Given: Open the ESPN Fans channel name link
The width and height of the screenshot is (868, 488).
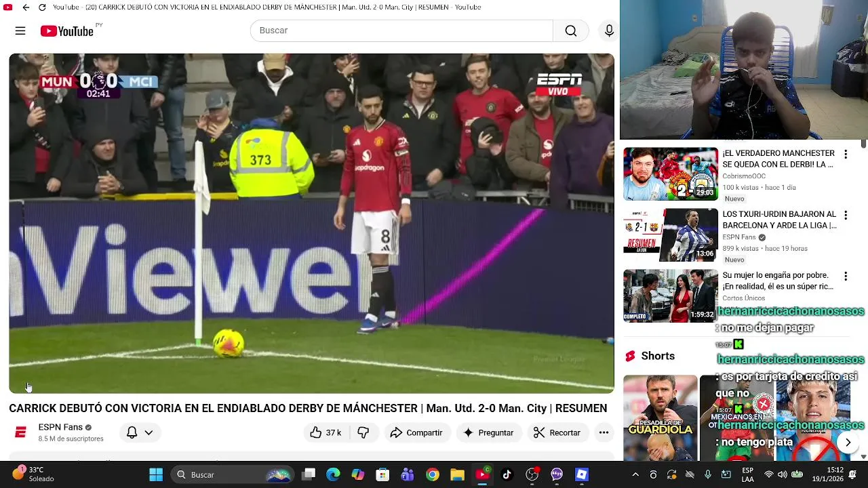Looking at the screenshot, I should pos(60,427).
